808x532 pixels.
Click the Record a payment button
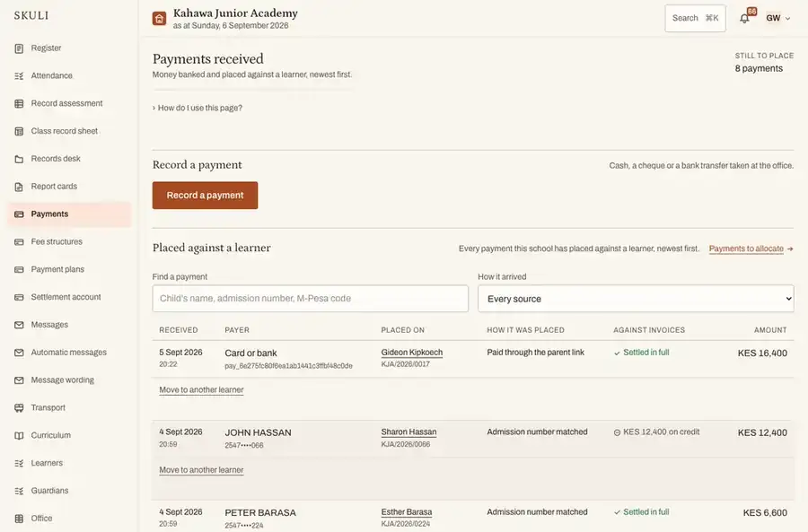coord(205,196)
